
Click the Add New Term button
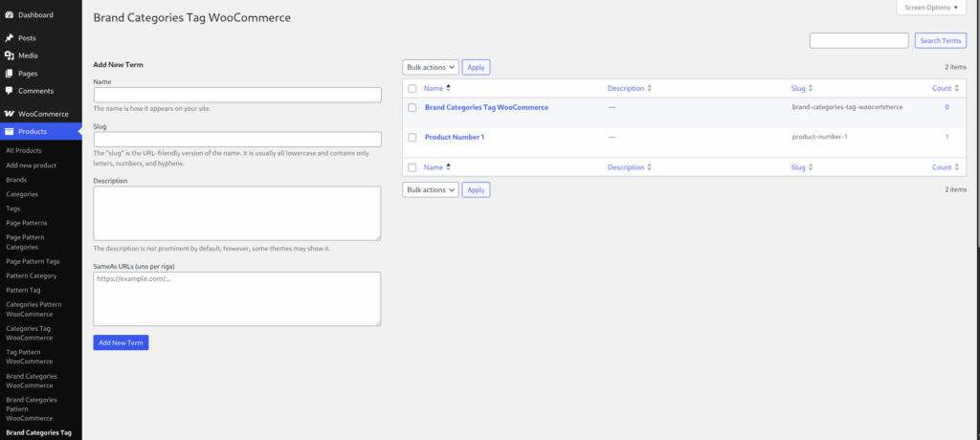(x=121, y=342)
